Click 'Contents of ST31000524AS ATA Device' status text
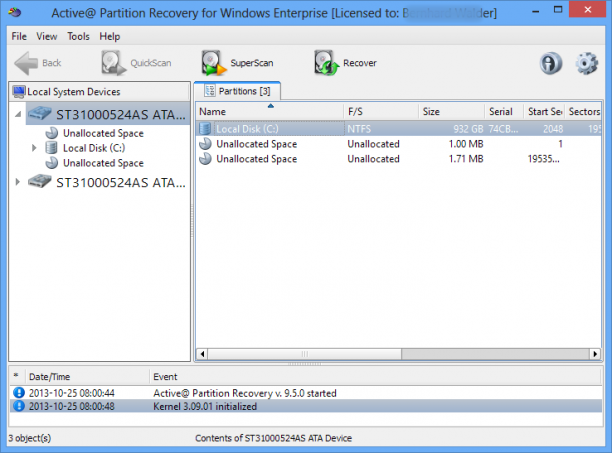Screen dimensions: 612x453 click(273, 438)
